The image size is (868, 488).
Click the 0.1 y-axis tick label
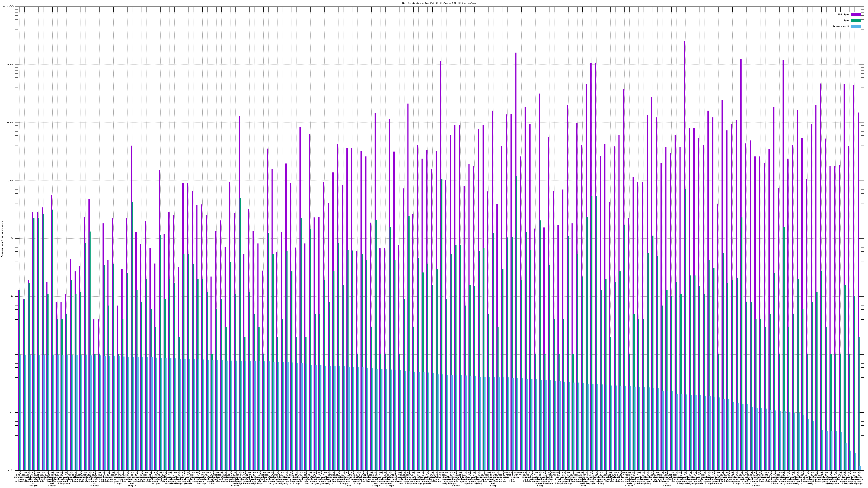coord(12,413)
